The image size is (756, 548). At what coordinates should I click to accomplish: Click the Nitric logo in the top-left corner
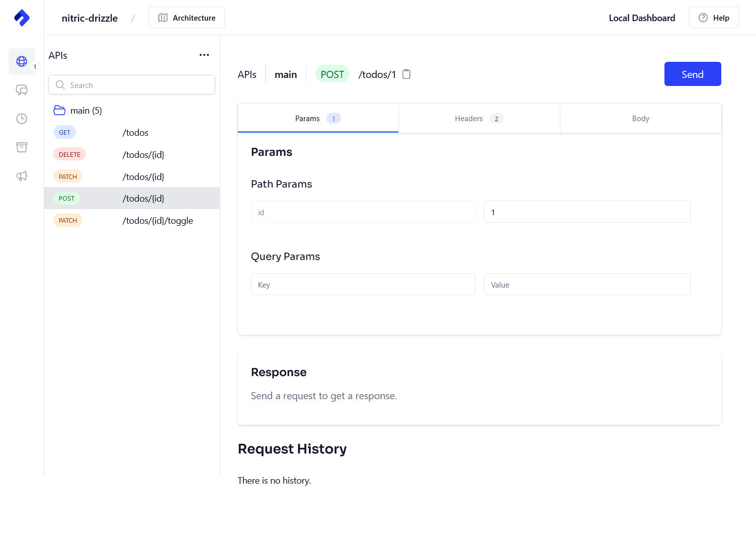(22, 18)
